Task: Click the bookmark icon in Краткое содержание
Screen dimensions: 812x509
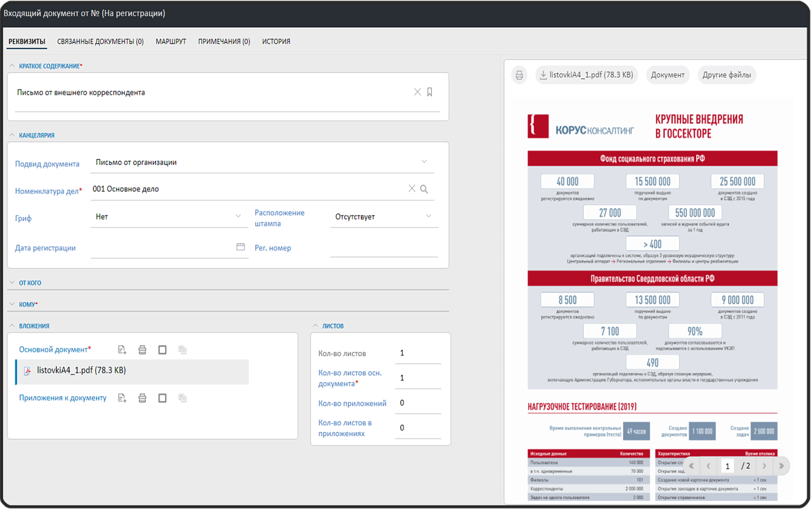Action: tap(430, 92)
